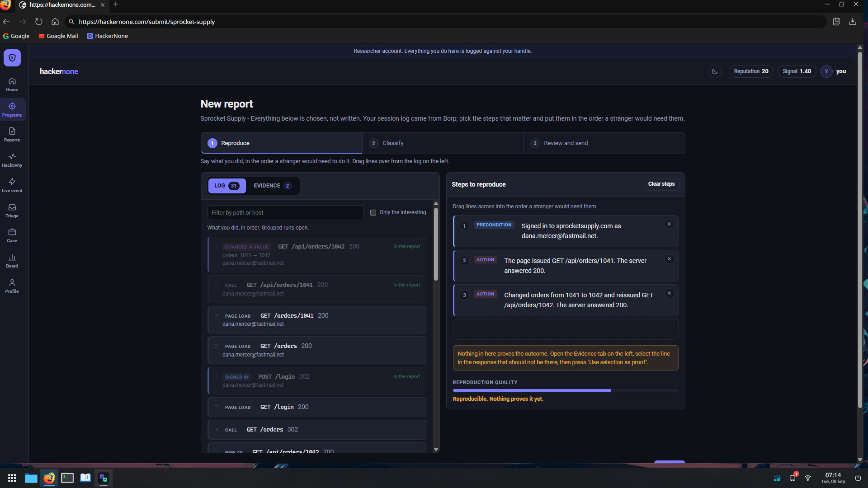Viewport: 868px width, 488px height.
Task: Select PAGE LOAD GET /login 200 row
Action: (317, 407)
